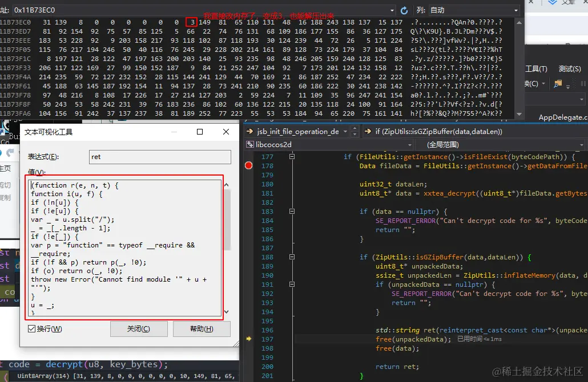The width and height of the screenshot is (588, 382).
Task: Open the 工具(T) menu
Action: pos(536,69)
